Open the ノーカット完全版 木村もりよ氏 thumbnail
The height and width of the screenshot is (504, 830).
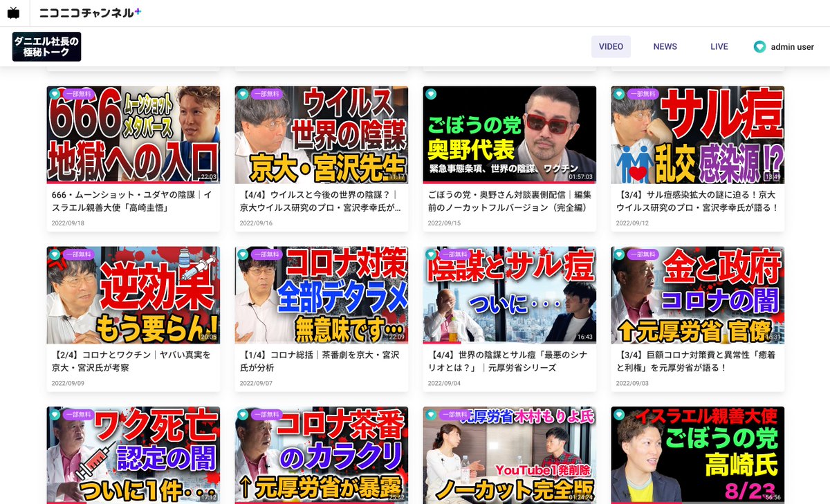(x=510, y=455)
